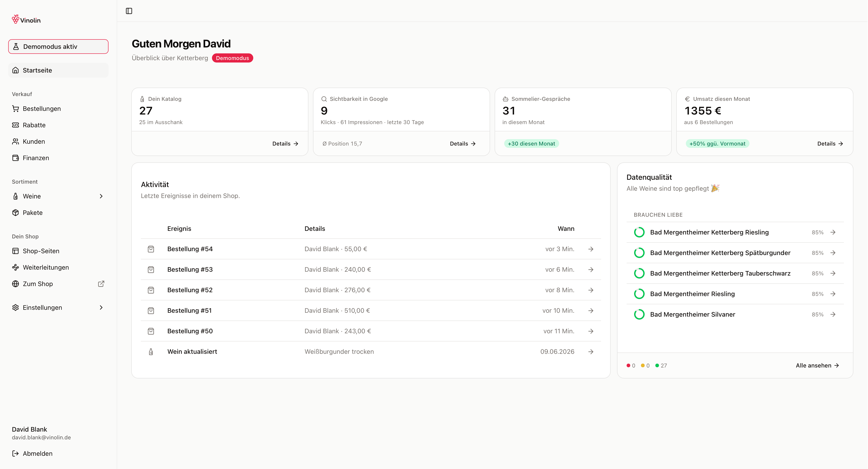This screenshot has width=868, height=469.
Task: Click Bad Mergentheimer Silvaner name
Action: 693,314
